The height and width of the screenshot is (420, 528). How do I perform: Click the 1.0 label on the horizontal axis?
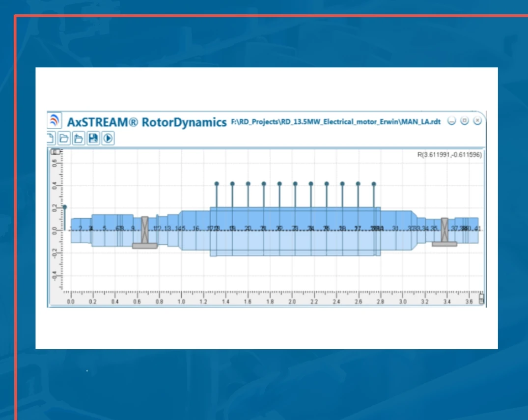pyautogui.click(x=181, y=302)
